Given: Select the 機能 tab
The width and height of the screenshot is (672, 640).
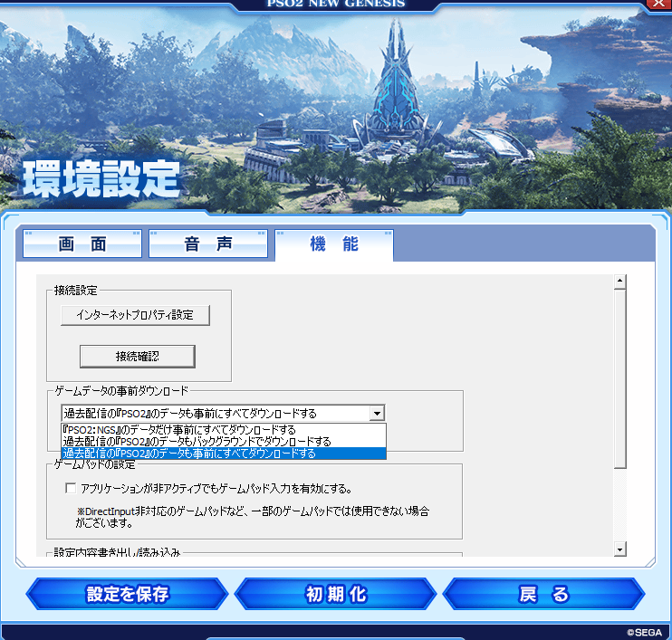Looking at the screenshot, I should [x=334, y=244].
